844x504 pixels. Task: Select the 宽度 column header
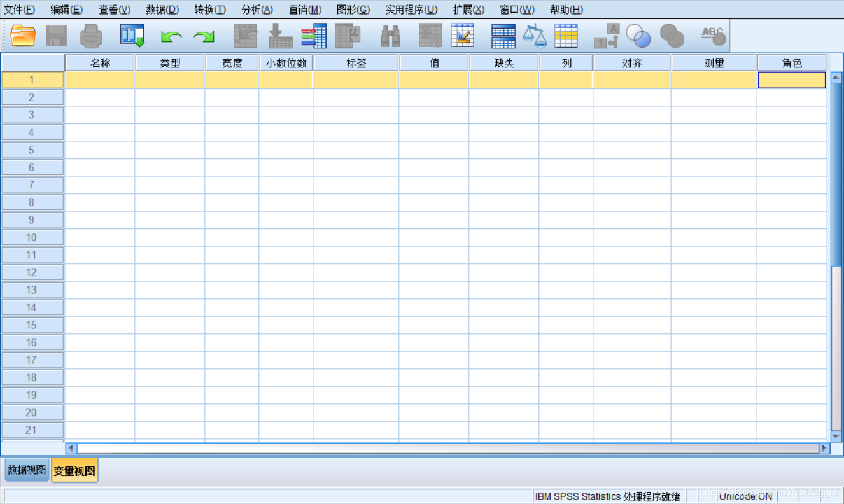coord(232,63)
